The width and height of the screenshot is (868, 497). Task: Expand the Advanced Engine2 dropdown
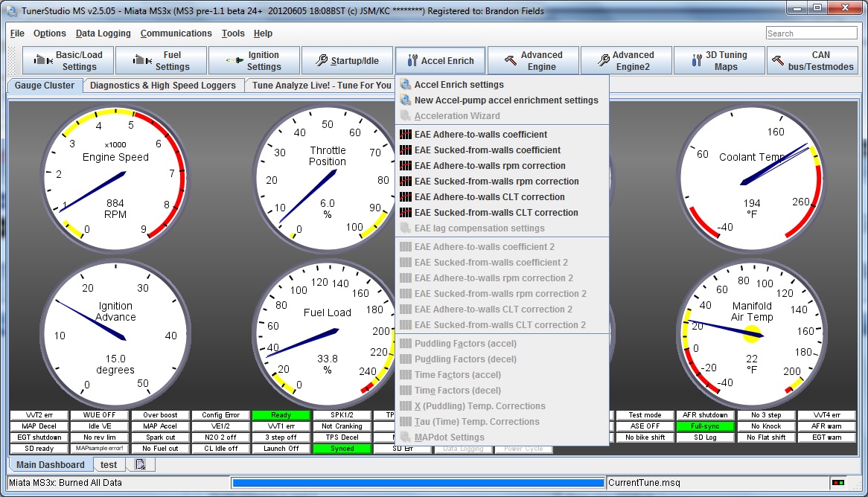coord(625,60)
